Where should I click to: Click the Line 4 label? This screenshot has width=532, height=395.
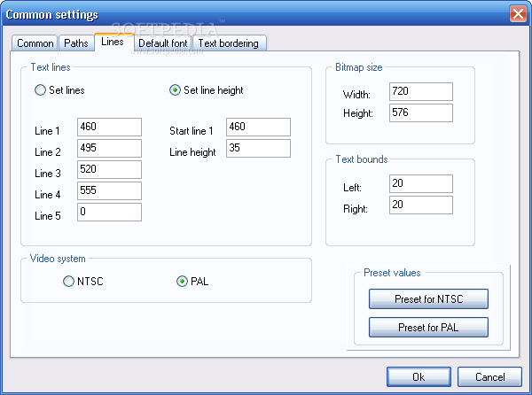coord(48,195)
